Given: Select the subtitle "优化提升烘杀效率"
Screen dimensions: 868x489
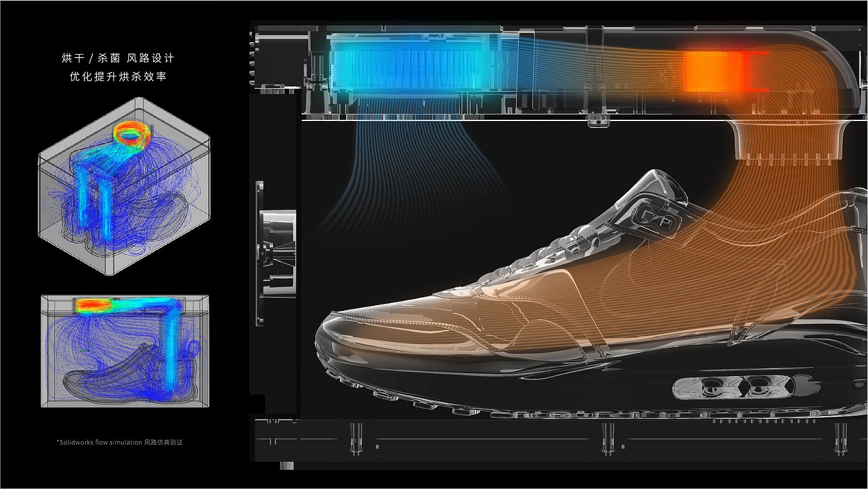Looking at the screenshot, I should point(118,77).
